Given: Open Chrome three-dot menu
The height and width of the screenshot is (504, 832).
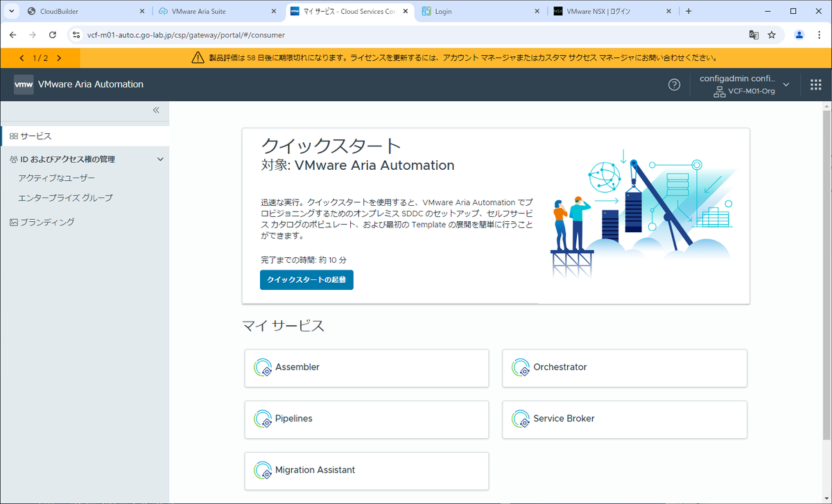Looking at the screenshot, I should (x=819, y=35).
